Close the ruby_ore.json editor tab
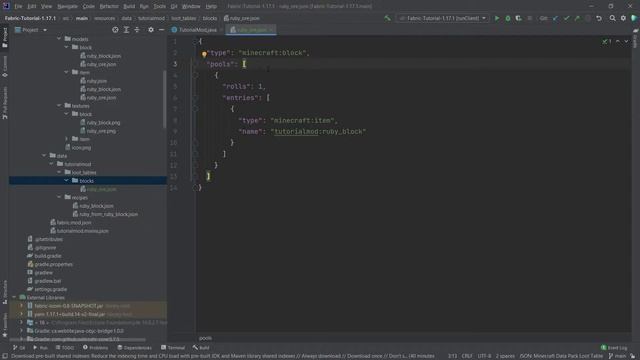Screen dimensions: 640x360 click(x=271, y=30)
